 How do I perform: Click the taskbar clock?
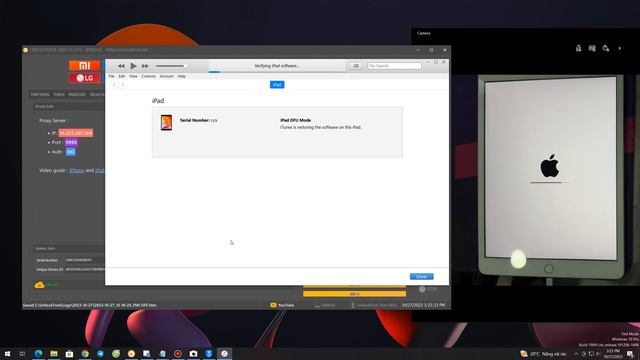(612, 353)
